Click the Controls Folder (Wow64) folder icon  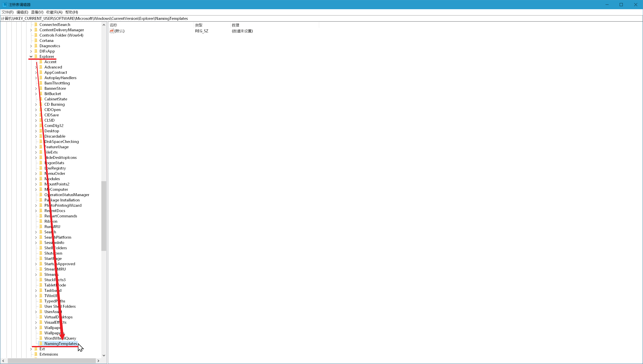point(36,35)
